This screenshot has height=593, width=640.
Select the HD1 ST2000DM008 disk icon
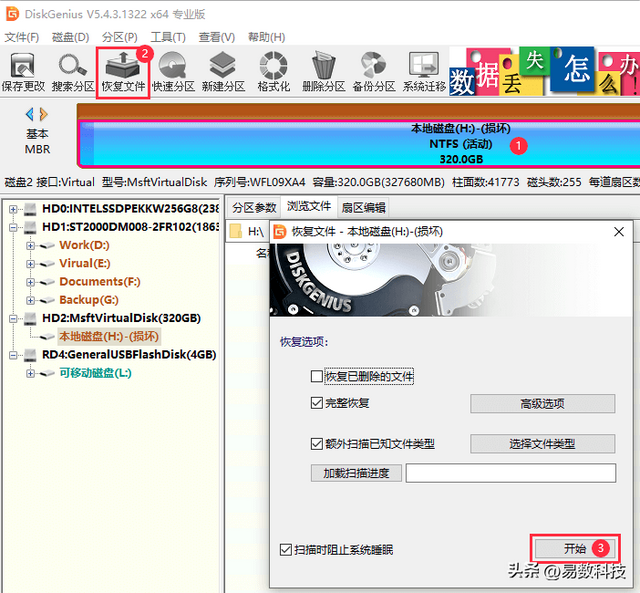click(x=30, y=227)
